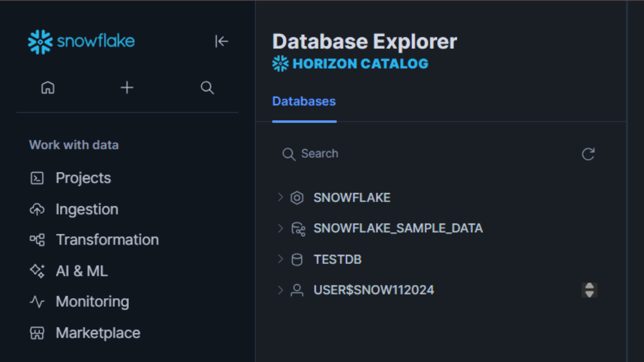The width and height of the screenshot is (644, 362).
Task: Click the sort stepper beside USER$SNOW112024
Action: 589,290
